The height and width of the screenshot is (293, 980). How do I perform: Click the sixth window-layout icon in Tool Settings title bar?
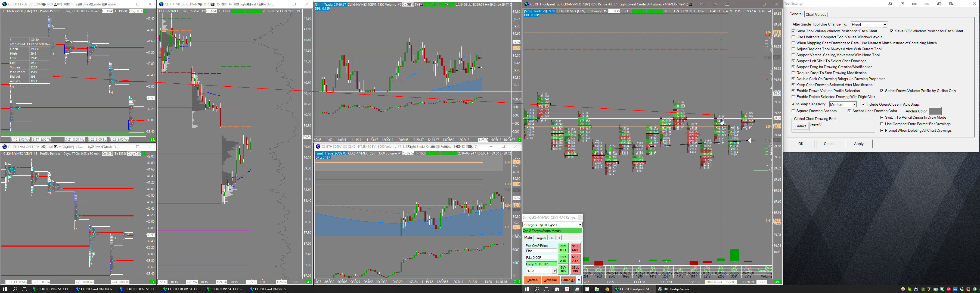click(951, 4)
